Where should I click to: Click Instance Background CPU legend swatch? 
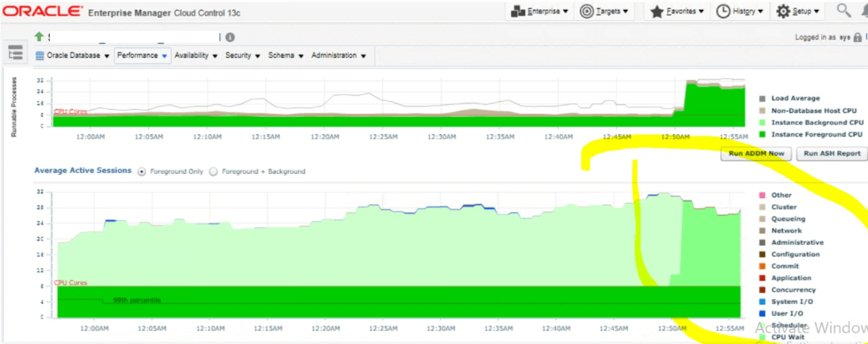tap(762, 123)
